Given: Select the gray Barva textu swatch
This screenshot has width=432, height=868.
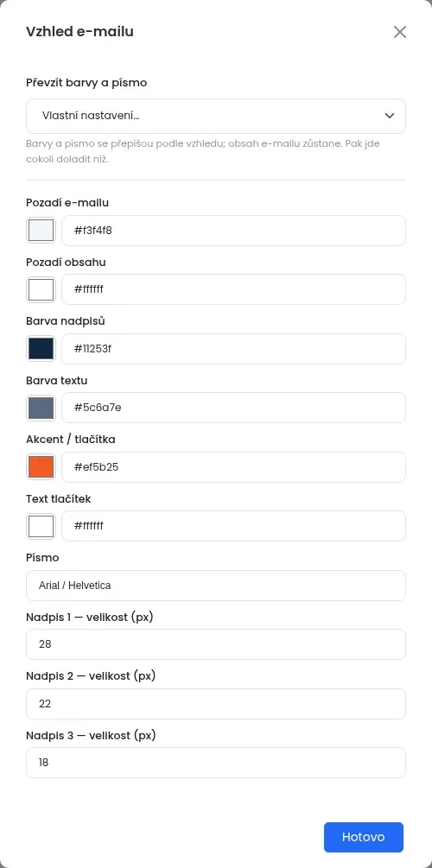Looking at the screenshot, I should pos(41,408).
